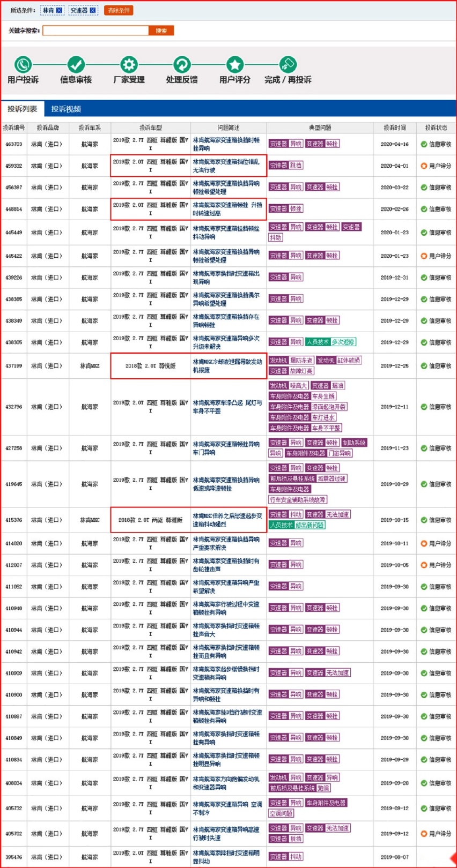Click the green check status icon for 463703
457x868 pixels.
424,144
